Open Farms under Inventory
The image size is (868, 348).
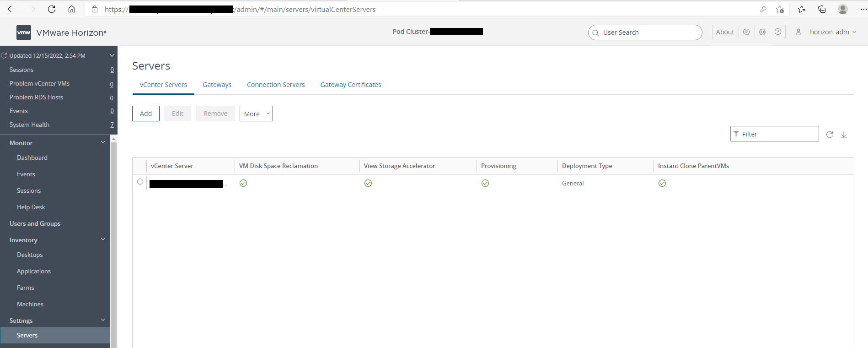[x=25, y=288]
